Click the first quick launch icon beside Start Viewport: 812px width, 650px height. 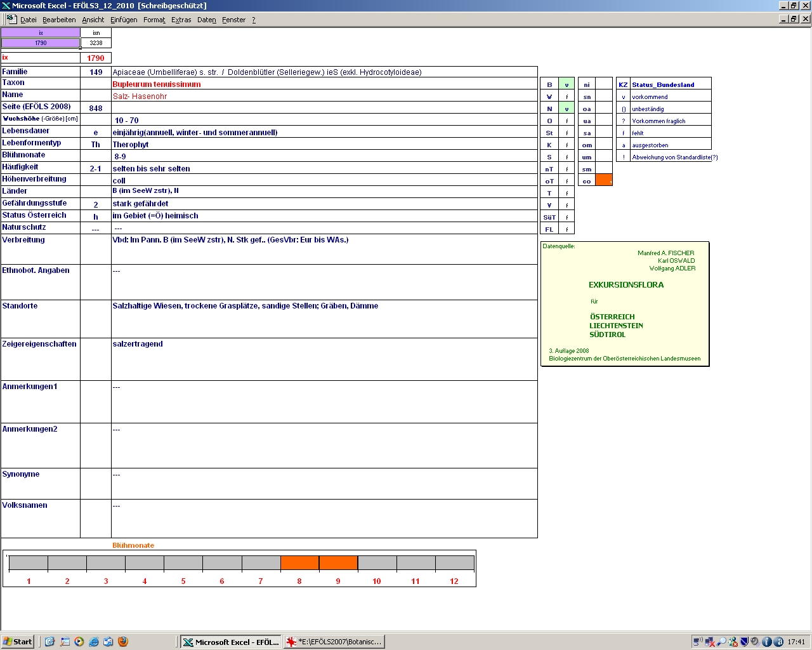(x=50, y=642)
